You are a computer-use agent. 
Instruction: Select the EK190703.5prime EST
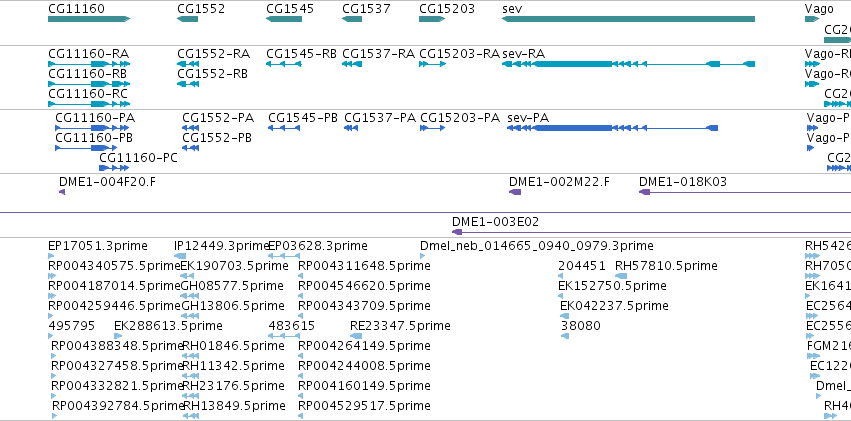(x=189, y=276)
